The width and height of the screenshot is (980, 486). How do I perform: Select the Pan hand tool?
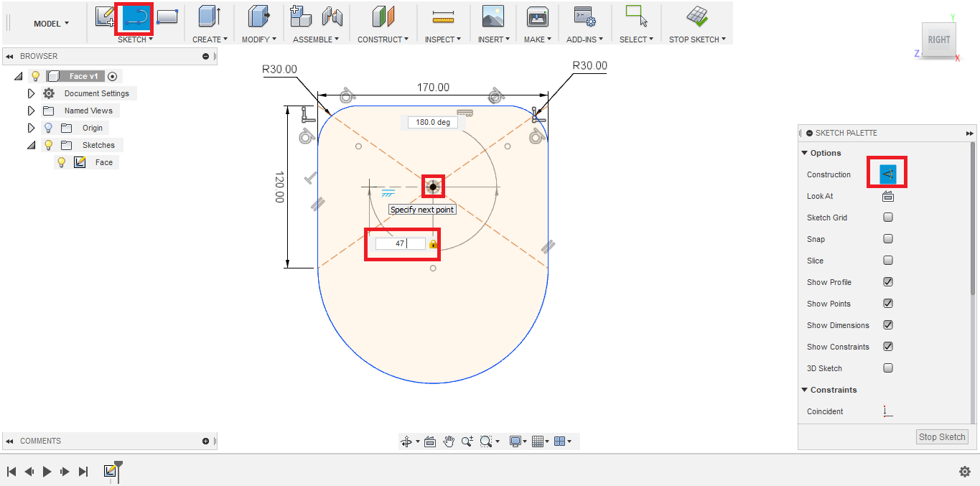pos(449,441)
